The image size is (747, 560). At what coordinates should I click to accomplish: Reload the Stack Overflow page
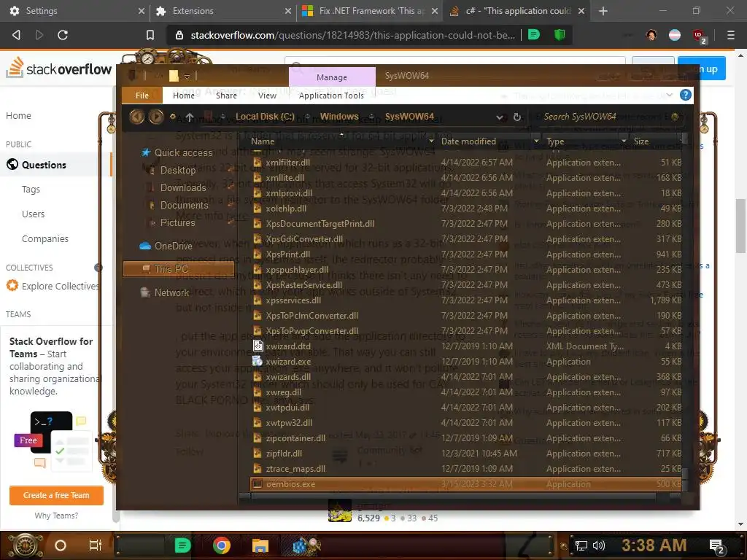tap(63, 35)
